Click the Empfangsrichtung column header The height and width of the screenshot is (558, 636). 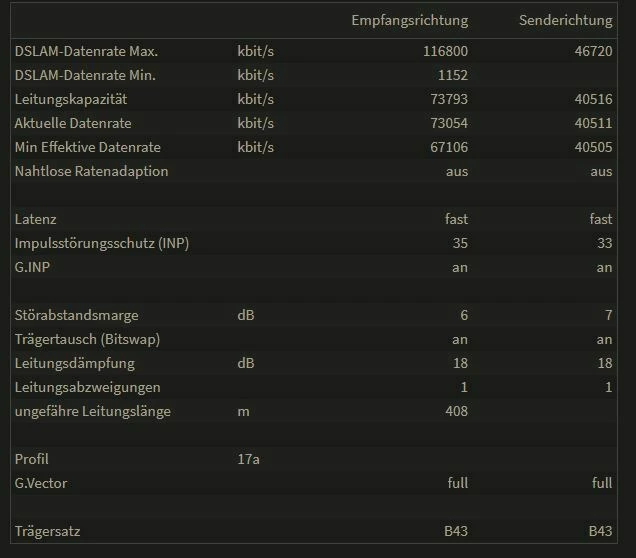tap(409, 20)
